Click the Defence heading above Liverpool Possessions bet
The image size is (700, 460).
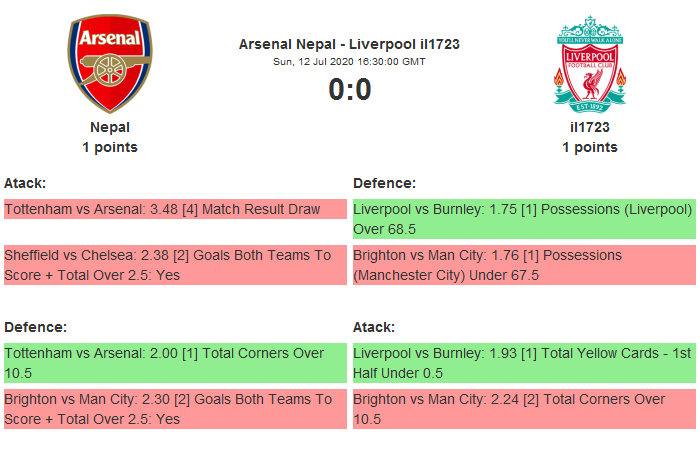coord(384,183)
